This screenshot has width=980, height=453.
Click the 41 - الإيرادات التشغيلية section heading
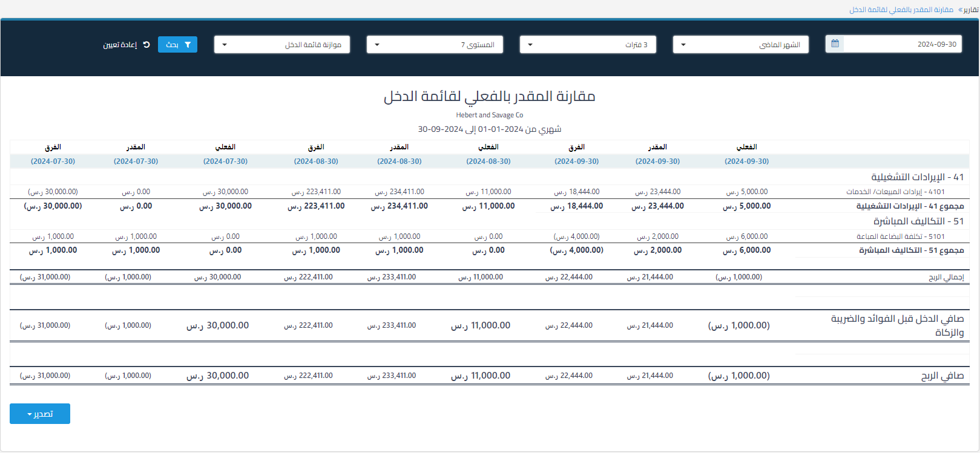click(917, 177)
